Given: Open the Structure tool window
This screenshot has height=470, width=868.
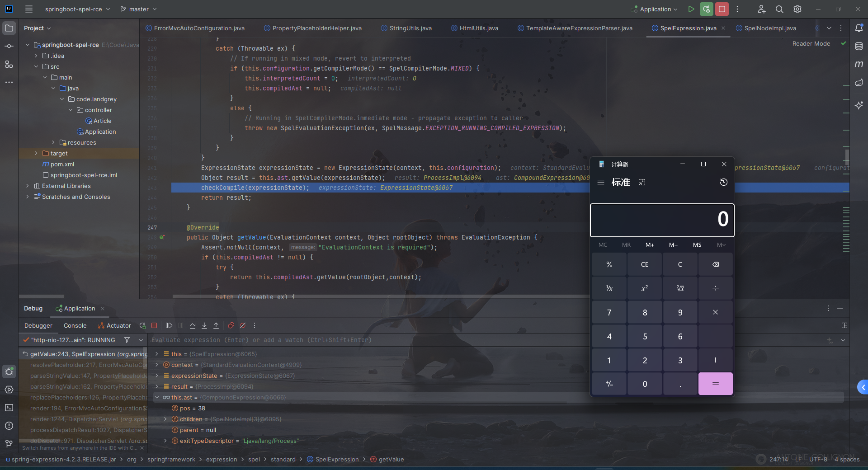Looking at the screenshot, I should [9, 64].
